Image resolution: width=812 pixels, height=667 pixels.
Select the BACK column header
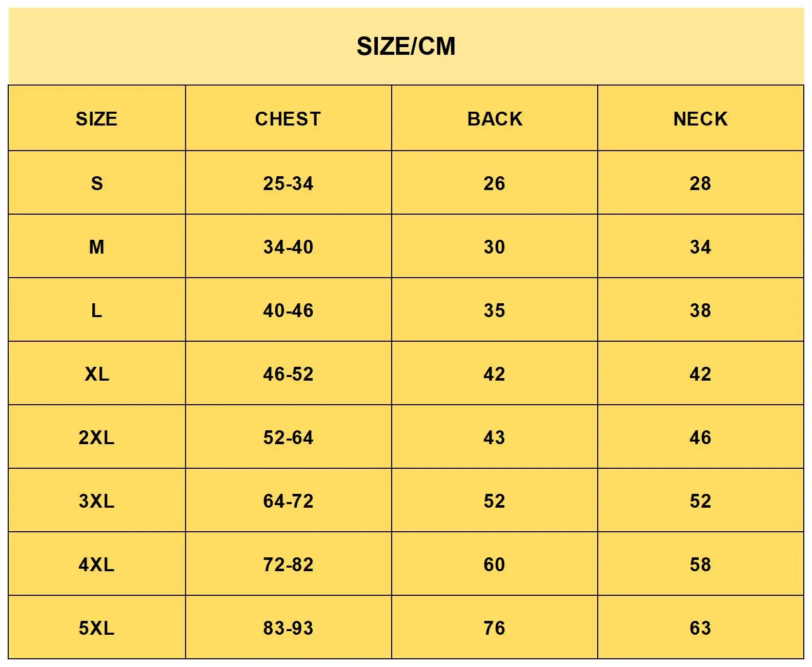pyautogui.click(x=495, y=119)
